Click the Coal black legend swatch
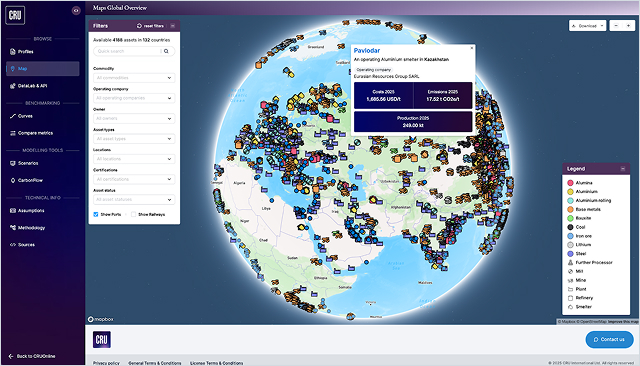 pos(570,227)
